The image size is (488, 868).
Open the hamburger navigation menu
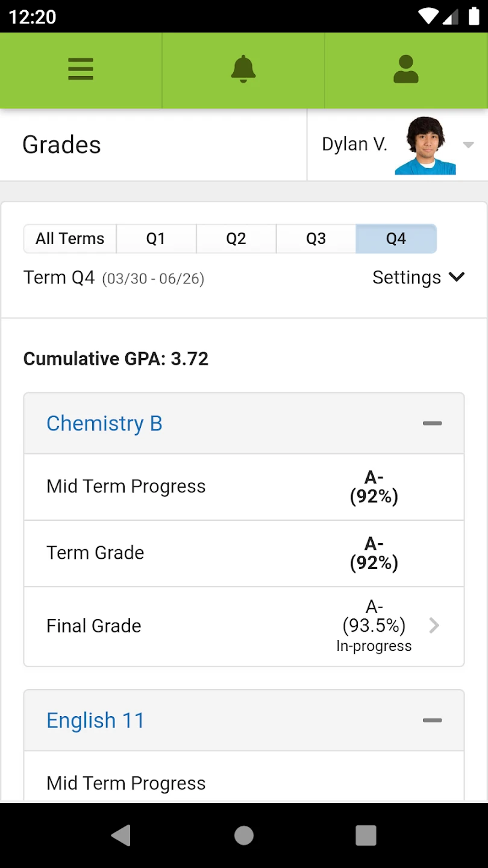[81, 69]
